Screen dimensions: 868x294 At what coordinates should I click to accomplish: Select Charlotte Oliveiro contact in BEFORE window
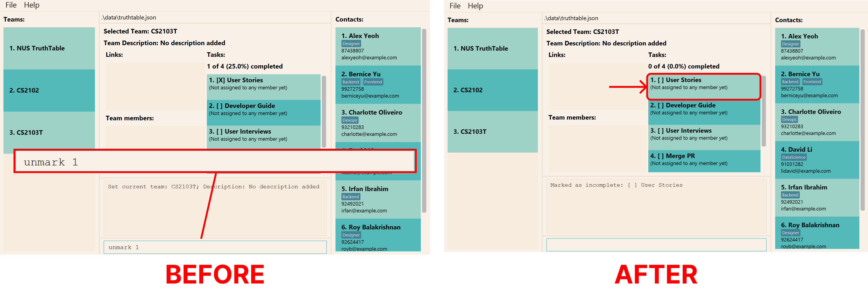[378, 123]
